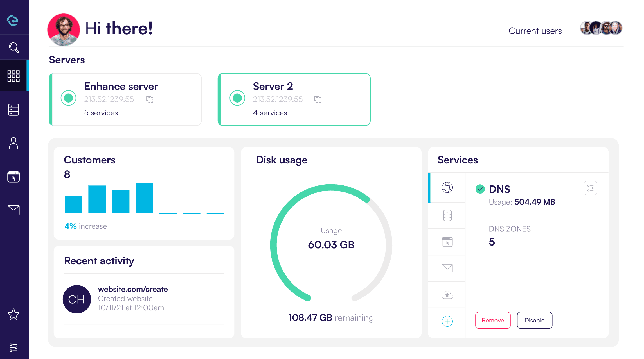
Task: Copy the Enhance server IP address
Action: [150, 99]
